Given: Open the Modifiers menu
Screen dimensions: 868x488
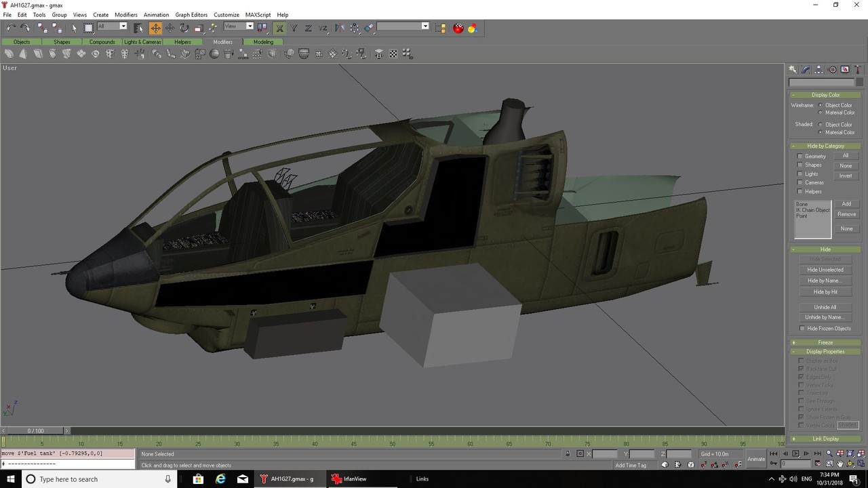Looking at the screenshot, I should click(125, 14).
